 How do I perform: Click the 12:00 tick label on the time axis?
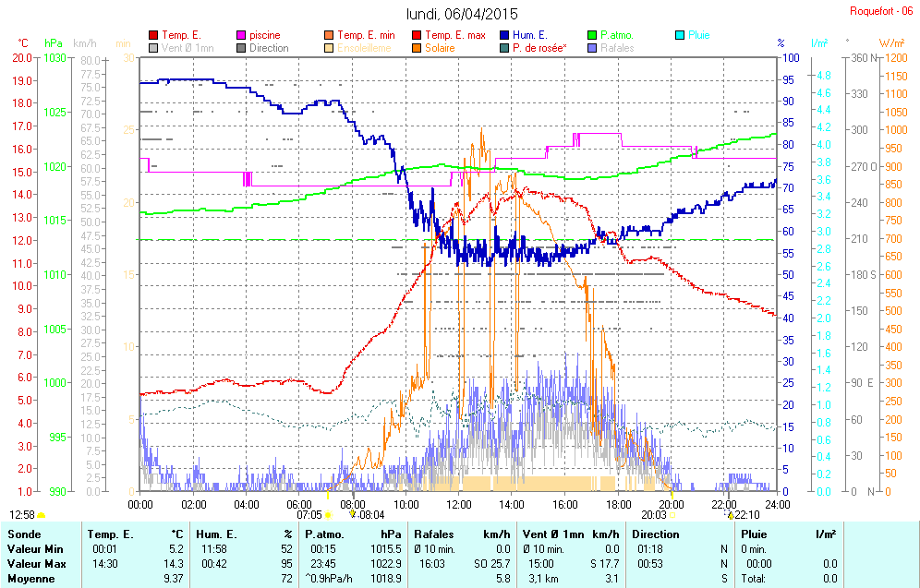459,504
